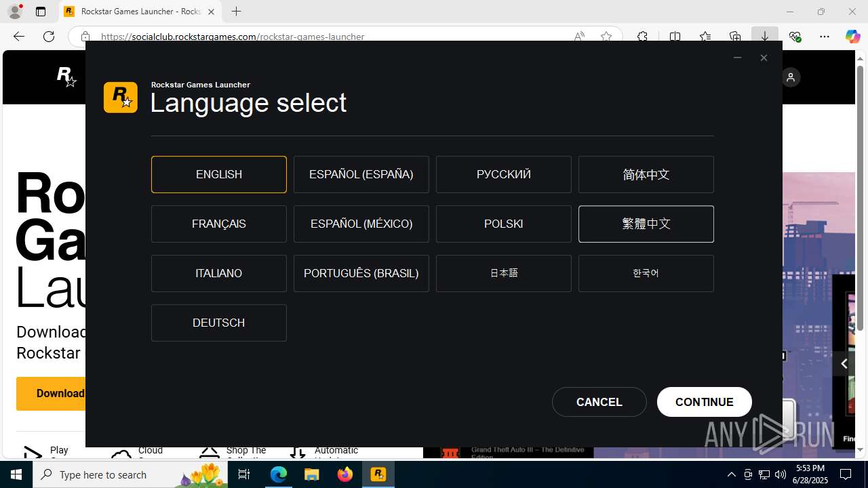The image size is (868, 488).
Task: Open browser Extensions puzzle icon
Action: pos(642,37)
